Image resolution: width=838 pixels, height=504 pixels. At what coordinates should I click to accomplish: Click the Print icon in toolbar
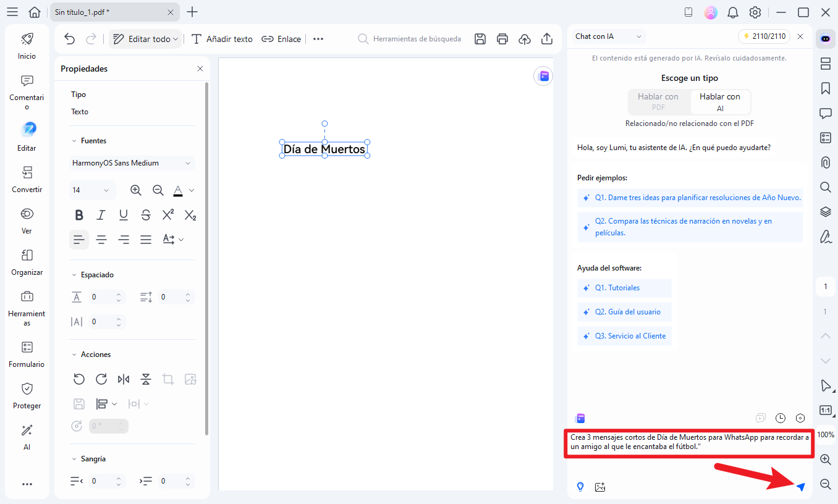coord(502,39)
